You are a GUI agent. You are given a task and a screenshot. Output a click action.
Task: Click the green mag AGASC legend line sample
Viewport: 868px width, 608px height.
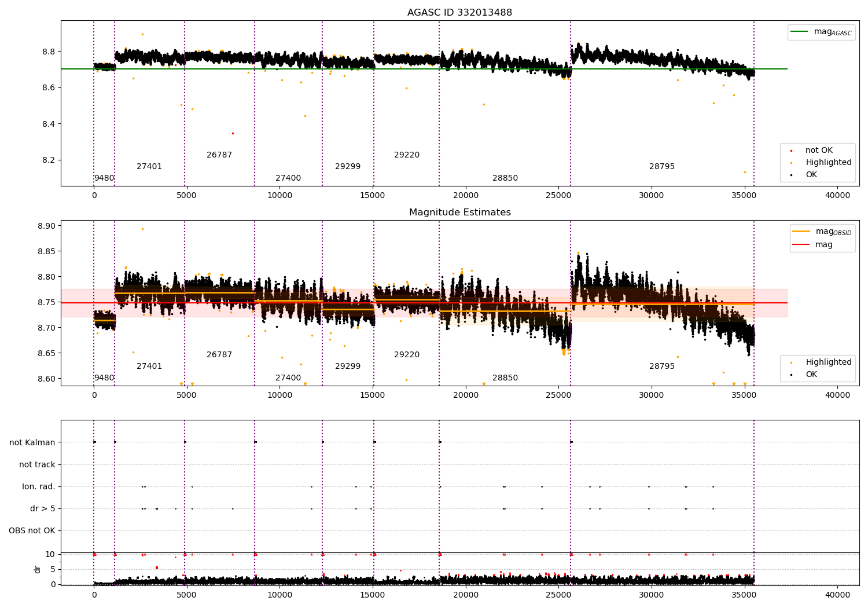pyautogui.click(x=799, y=32)
